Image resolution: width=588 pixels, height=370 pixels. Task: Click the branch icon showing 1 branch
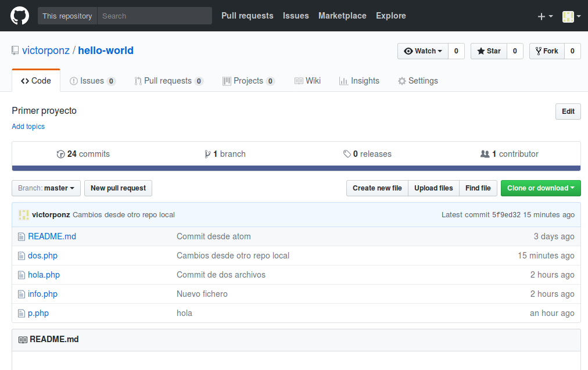point(207,154)
